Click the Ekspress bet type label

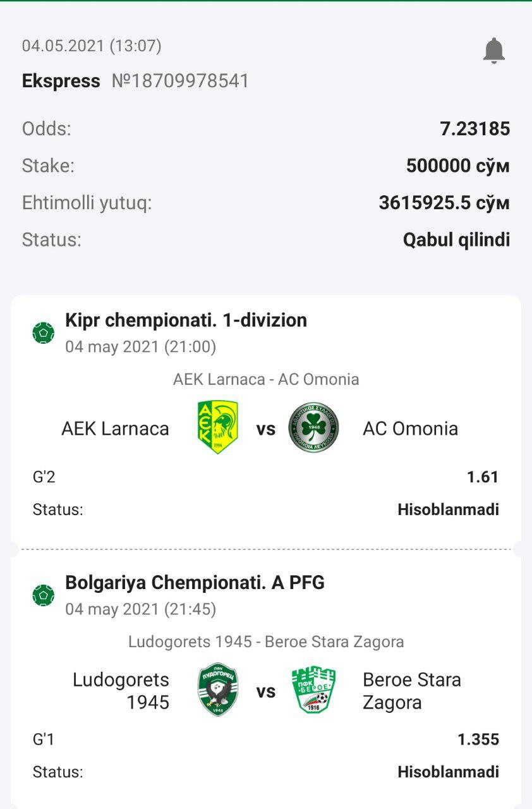click(x=61, y=82)
